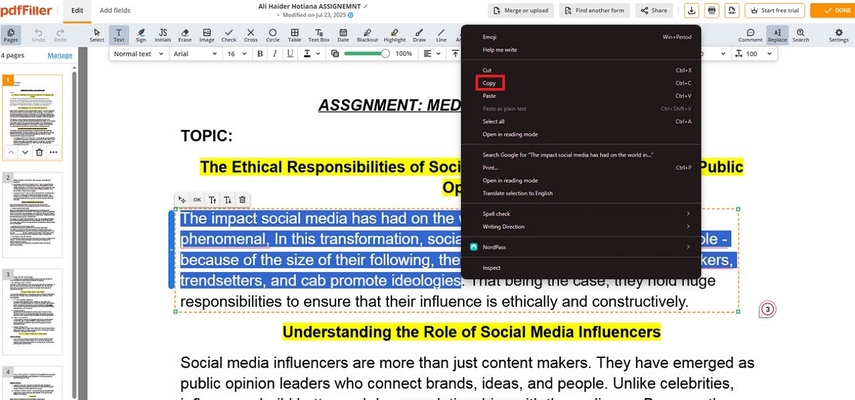This screenshot has width=855, height=400.
Task: Open the text alignment dropdown
Action: (433, 53)
